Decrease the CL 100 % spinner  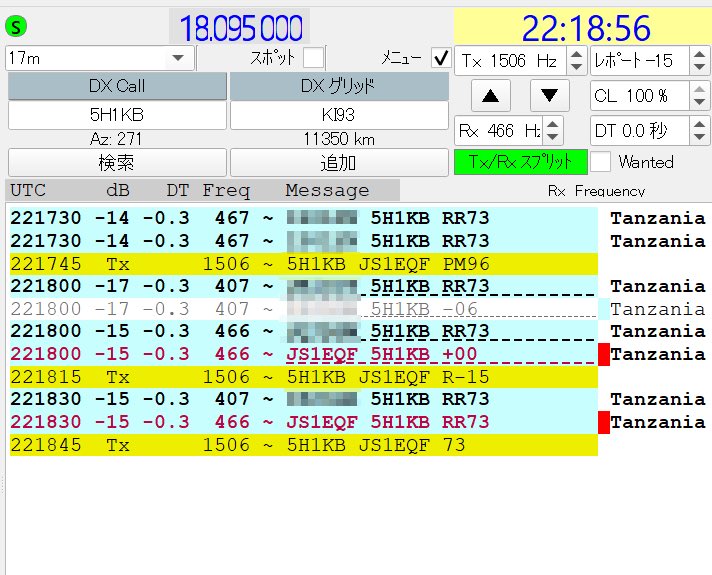700,102
